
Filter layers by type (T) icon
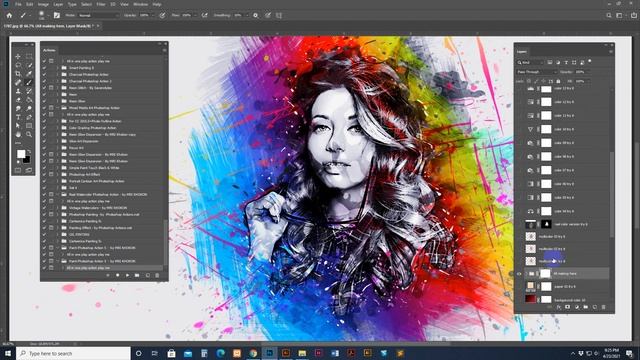[x=566, y=62]
